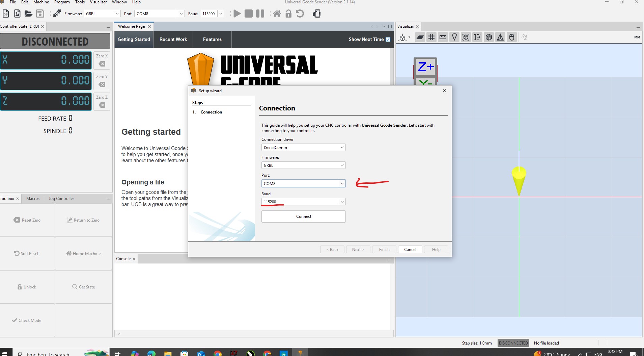The image size is (644, 356).
Task: Toggle the visualizer pyramid/axes button
Action: pyautogui.click(x=500, y=37)
